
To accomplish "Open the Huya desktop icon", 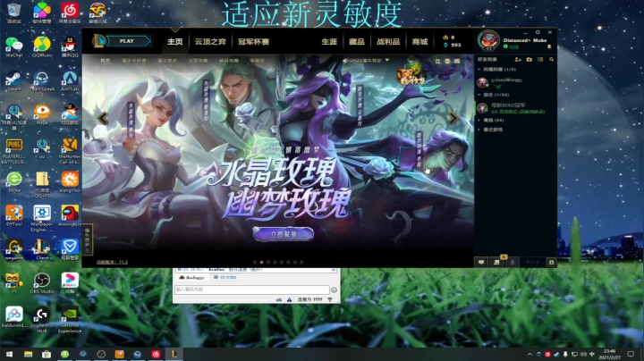I will point(42,114).
